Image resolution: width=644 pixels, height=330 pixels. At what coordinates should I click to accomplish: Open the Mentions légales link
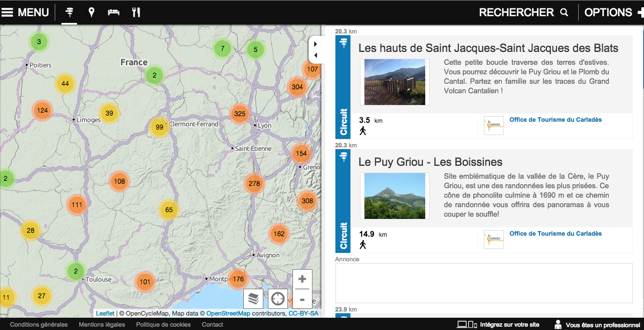click(x=102, y=324)
